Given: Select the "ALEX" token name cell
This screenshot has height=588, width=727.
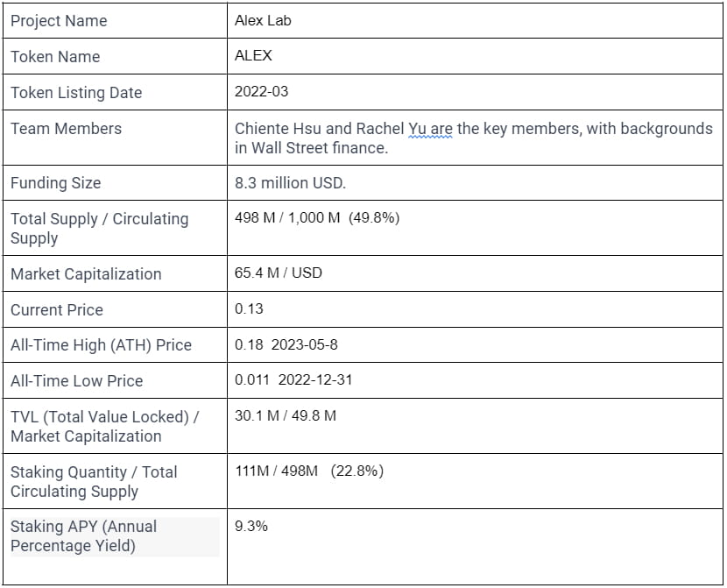Looking at the screenshot, I should (253, 55).
